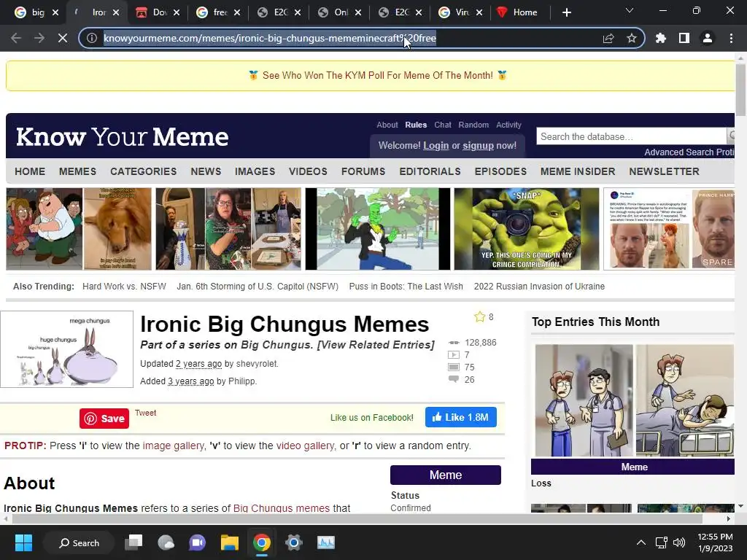Click the browser forward arrow
The width and height of the screenshot is (747, 560).
[39, 38]
